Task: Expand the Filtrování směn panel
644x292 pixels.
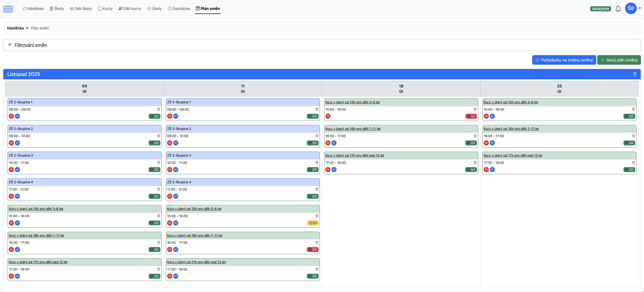Action: click(x=30, y=45)
